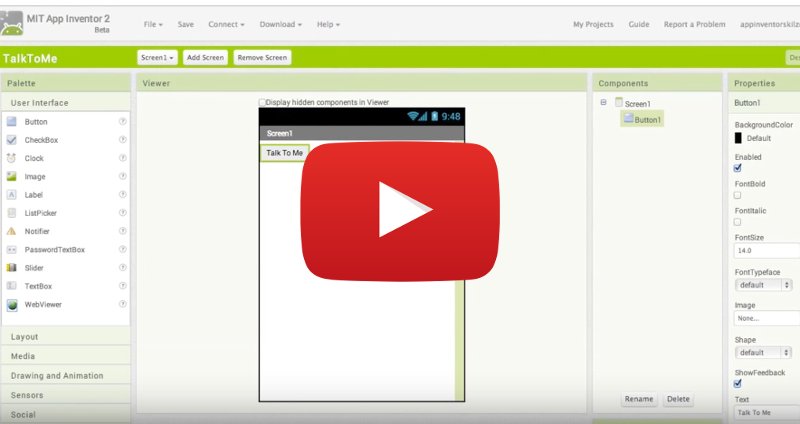Toggle the FontItalic checkbox

coord(737,221)
